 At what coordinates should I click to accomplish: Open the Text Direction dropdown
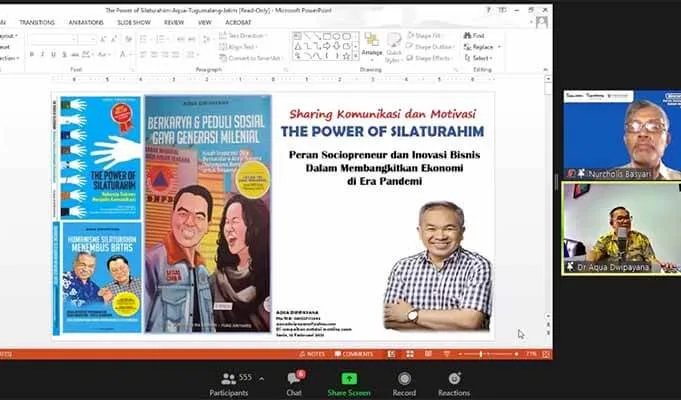243,36
